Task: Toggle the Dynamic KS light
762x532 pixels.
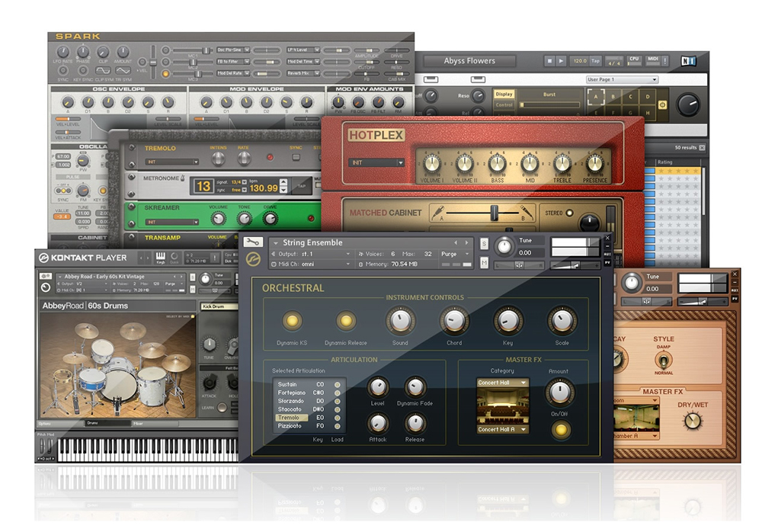Action: [292, 321]
